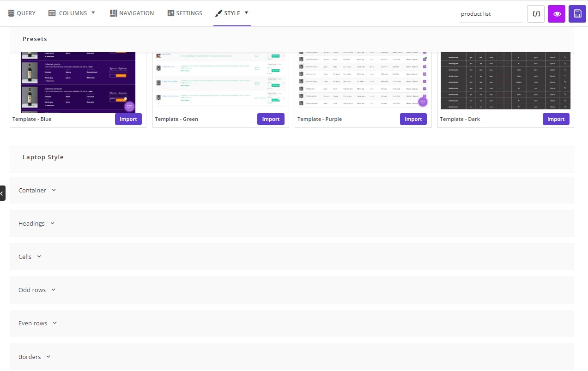588x371 pixels.
Task: Import the Template - Green preset
Action: (x=271, y=119)
